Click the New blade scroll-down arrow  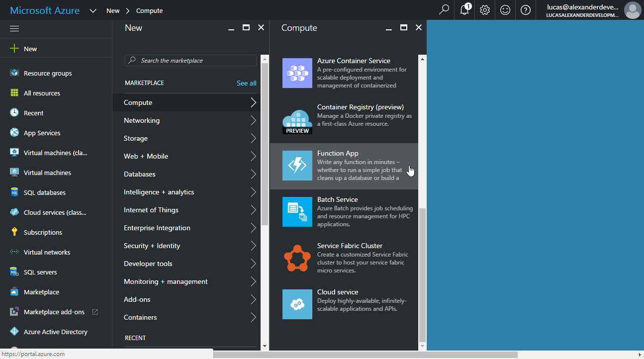(265, 346)
